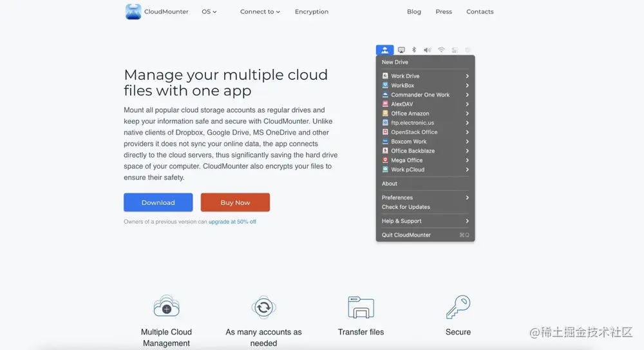Viewport: 644px width, 350px height.
Task: Click the CloudMounter menu bar icon
Action: [x=385, y=50]
